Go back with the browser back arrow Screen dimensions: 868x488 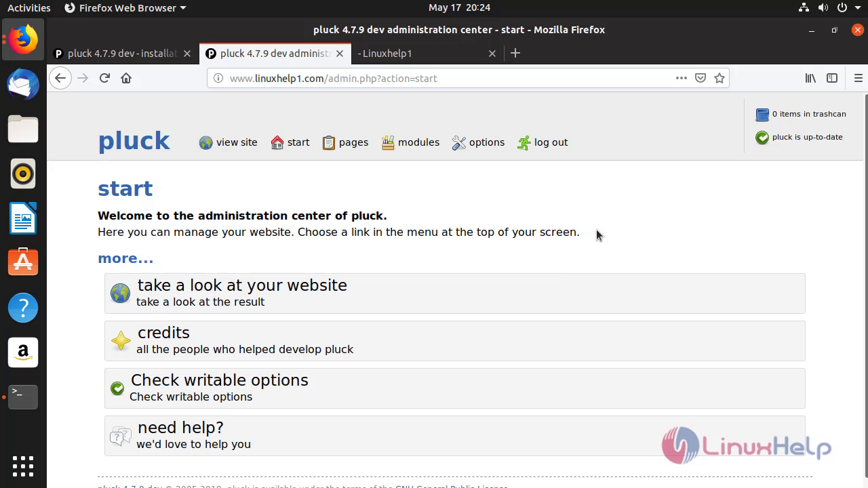click(x=60, y=78)
